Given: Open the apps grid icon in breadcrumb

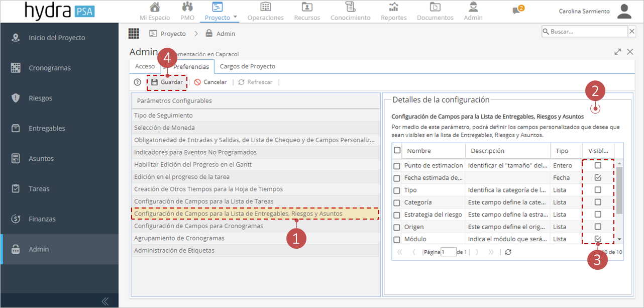Looking at the screenshot, I should (134, 34).
